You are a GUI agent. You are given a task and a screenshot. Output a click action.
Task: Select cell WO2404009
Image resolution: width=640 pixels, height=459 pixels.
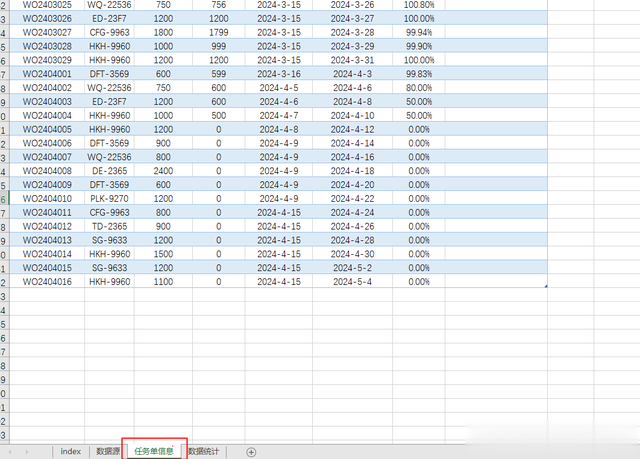47,185
